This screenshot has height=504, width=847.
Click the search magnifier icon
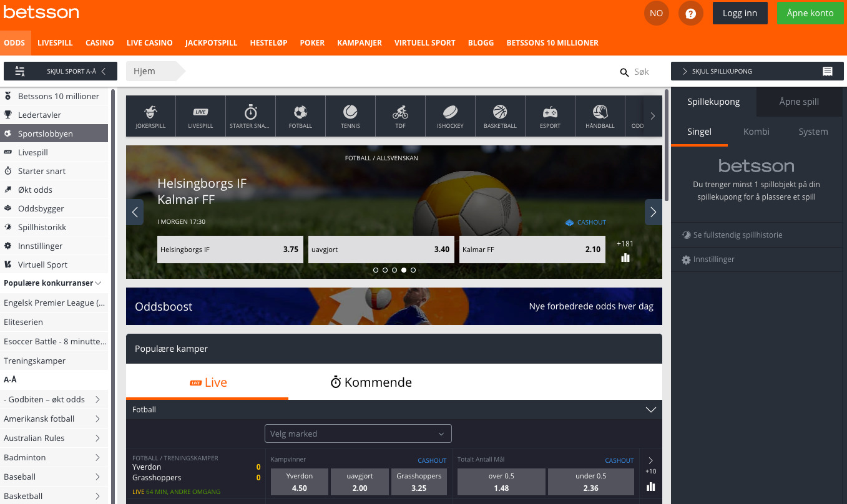pos(624,72)
